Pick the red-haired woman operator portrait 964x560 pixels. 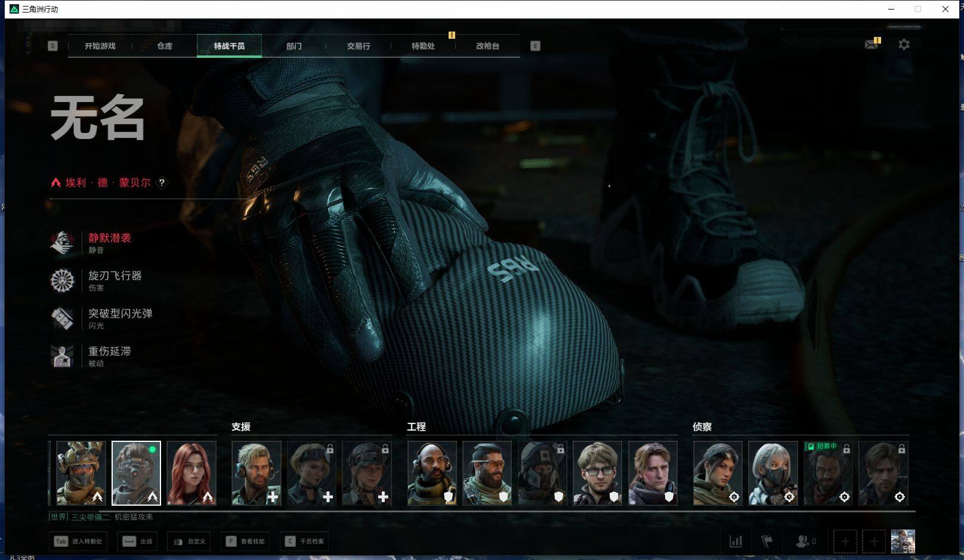[191, 473]
